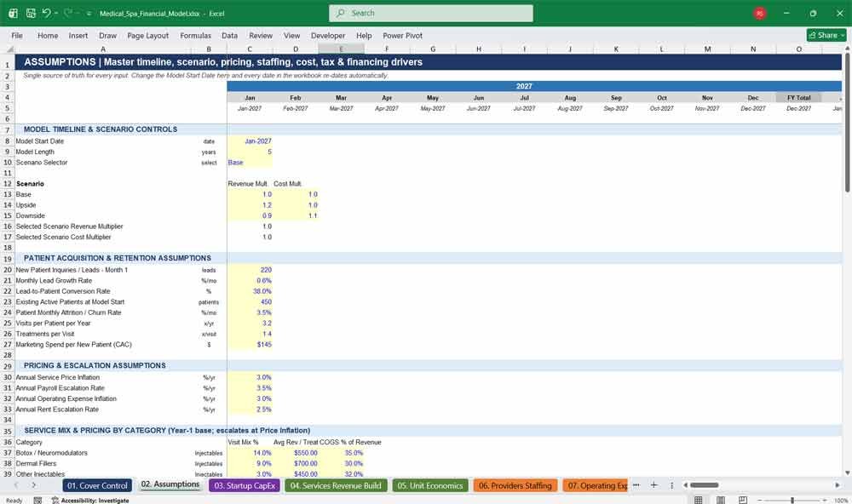The height and width of the screenshot is (504, 852).
Task: Open the Page Layout ribbon tab
Action: [x=147, y=35]
